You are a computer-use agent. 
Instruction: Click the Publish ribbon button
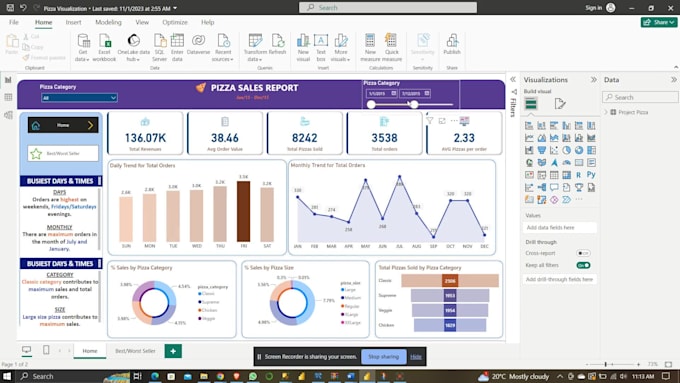pos(452,45)
